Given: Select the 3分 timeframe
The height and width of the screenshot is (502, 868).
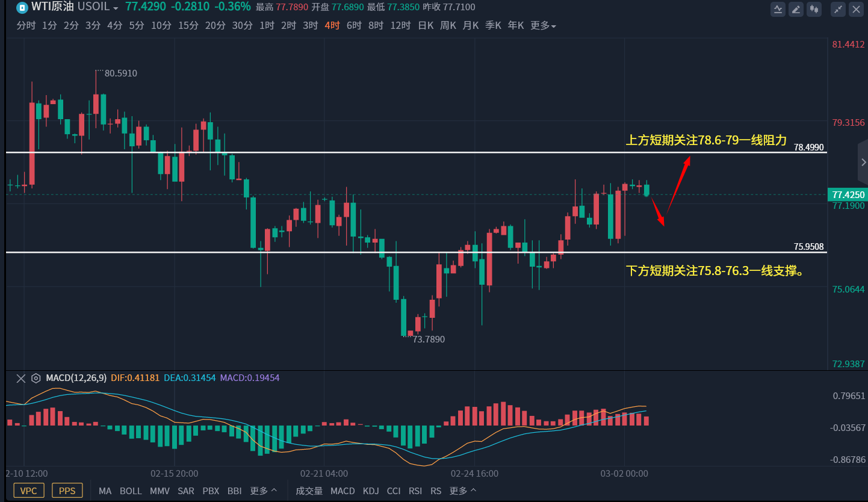Looking at the screenshot, I should 93,25.
